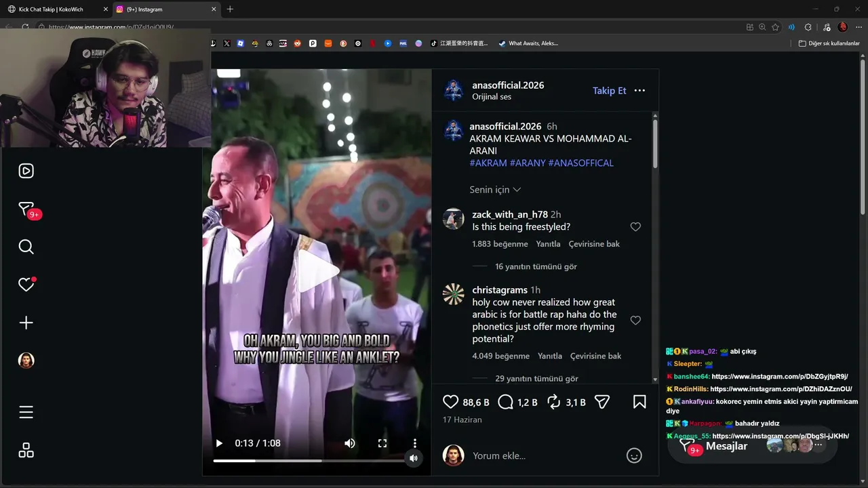The image size is (868, 488).
Task: Click the small play button in video controls
Action: tap(219, 443)
